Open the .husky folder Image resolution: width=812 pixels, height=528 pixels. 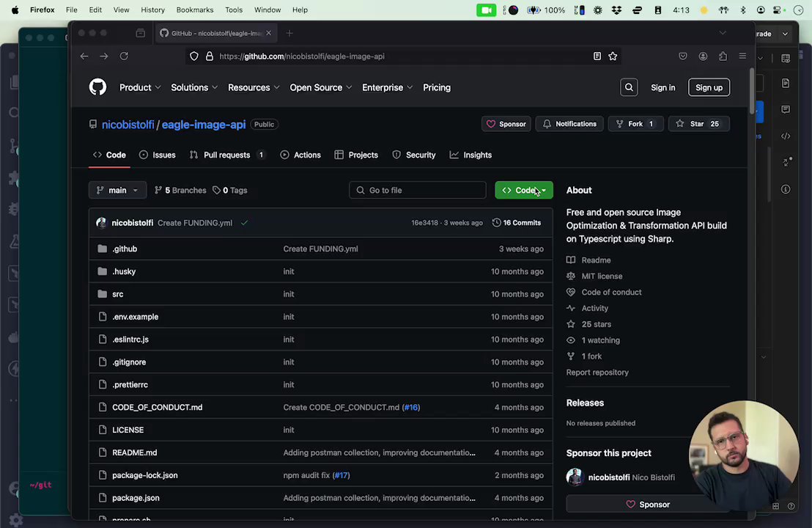coord(124,271)
